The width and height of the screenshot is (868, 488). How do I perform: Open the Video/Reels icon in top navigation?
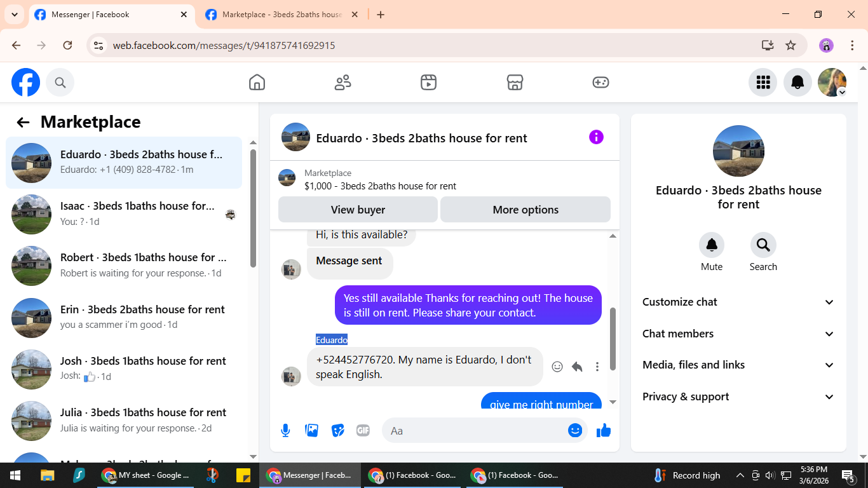click(429, 83)
